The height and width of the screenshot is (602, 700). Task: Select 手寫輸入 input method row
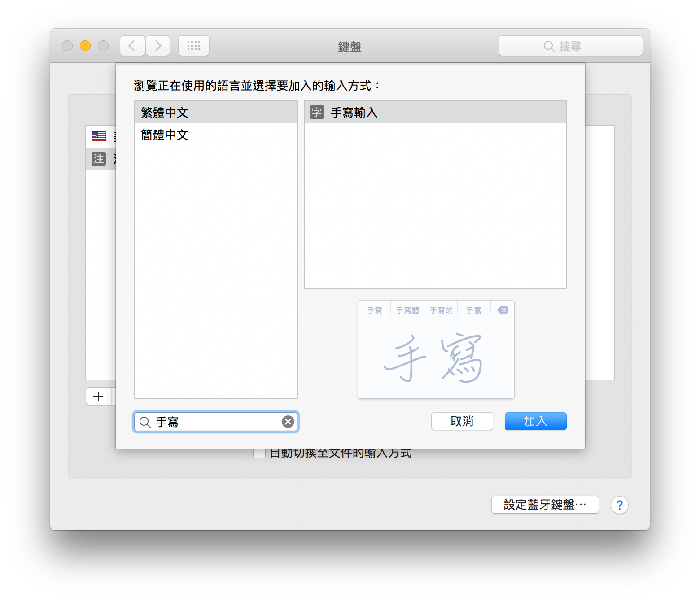(436, 112)
